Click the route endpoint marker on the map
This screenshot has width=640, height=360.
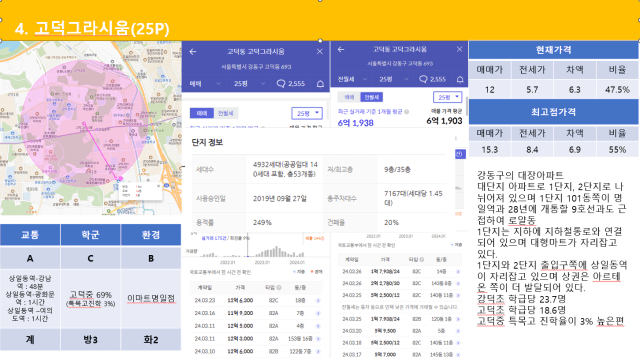[120, 179]
